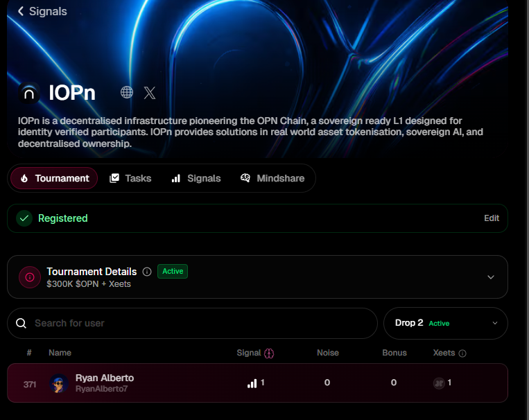Expand the Tournament Details chevron

[x=491, y=277]
